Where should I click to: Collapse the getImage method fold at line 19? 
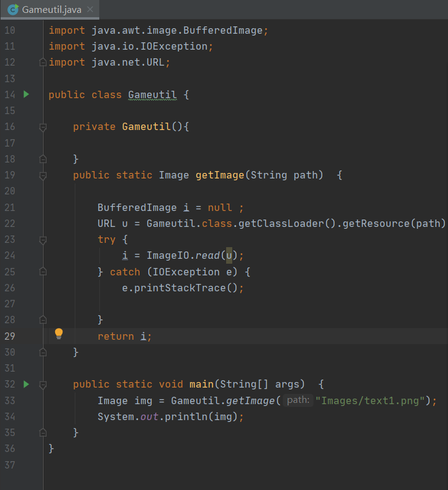point(43,175)
